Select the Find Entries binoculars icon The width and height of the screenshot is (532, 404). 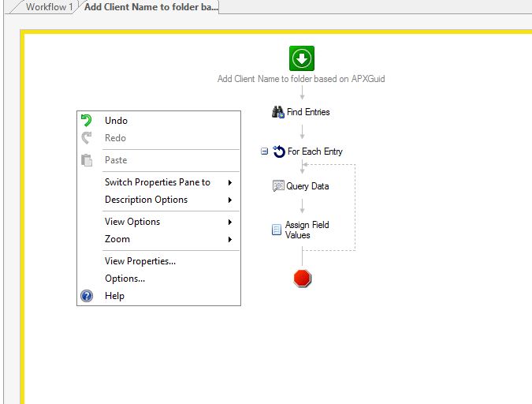tap(277, 112)
